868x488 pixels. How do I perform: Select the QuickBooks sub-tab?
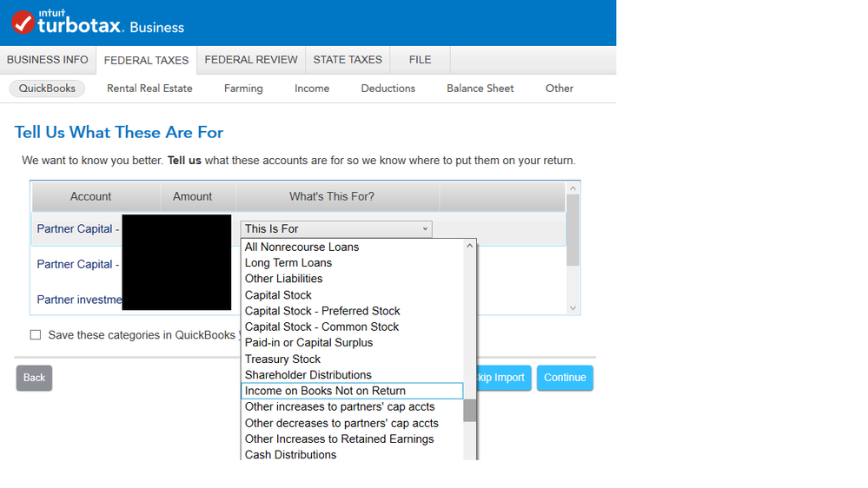coord(47,89)
